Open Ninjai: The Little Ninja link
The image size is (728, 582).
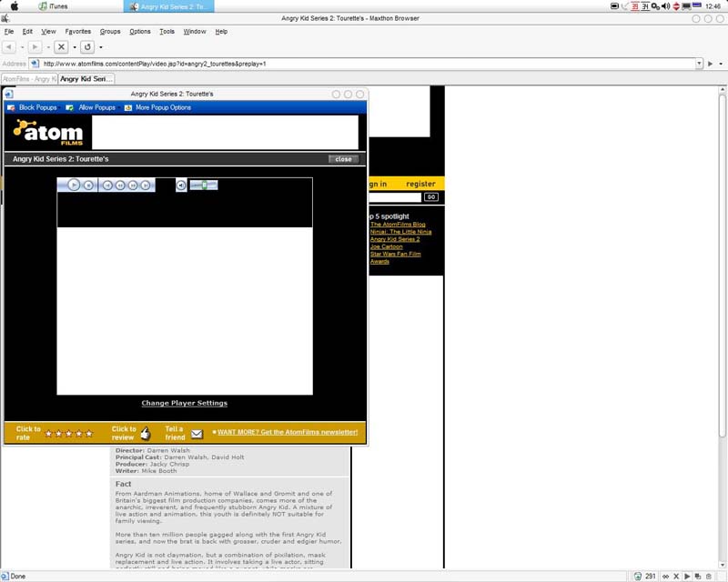click(401, 232)
